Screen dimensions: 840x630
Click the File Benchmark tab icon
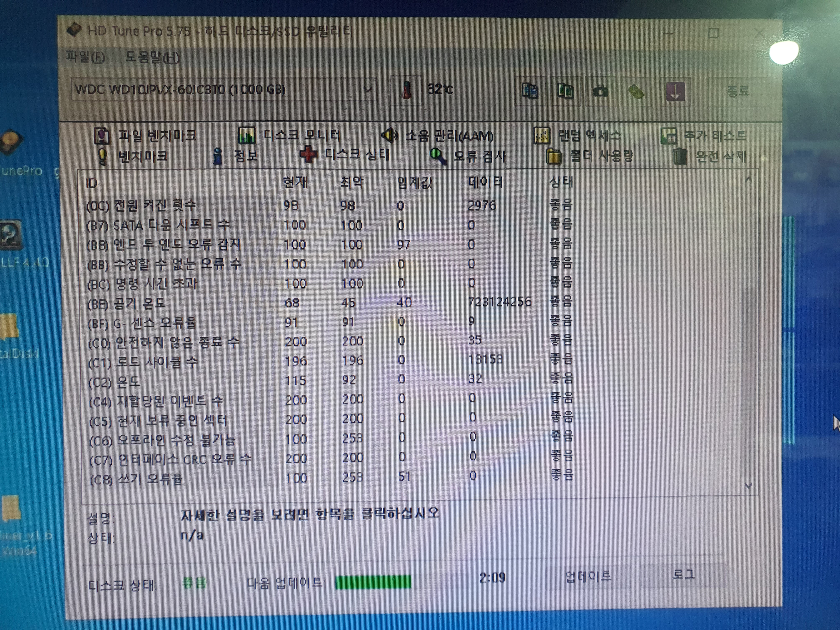102,136
